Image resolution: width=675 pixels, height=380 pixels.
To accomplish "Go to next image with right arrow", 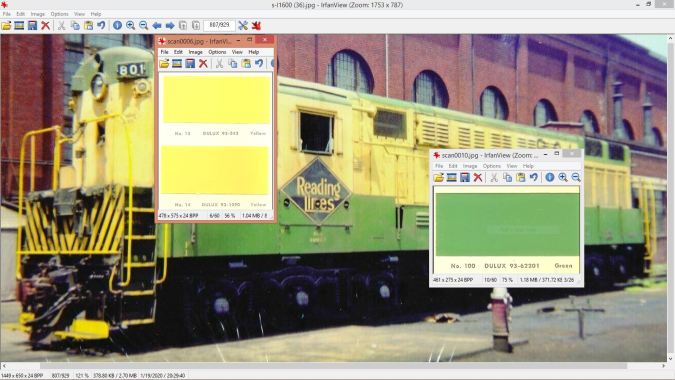I will click(x=170, y=26).
